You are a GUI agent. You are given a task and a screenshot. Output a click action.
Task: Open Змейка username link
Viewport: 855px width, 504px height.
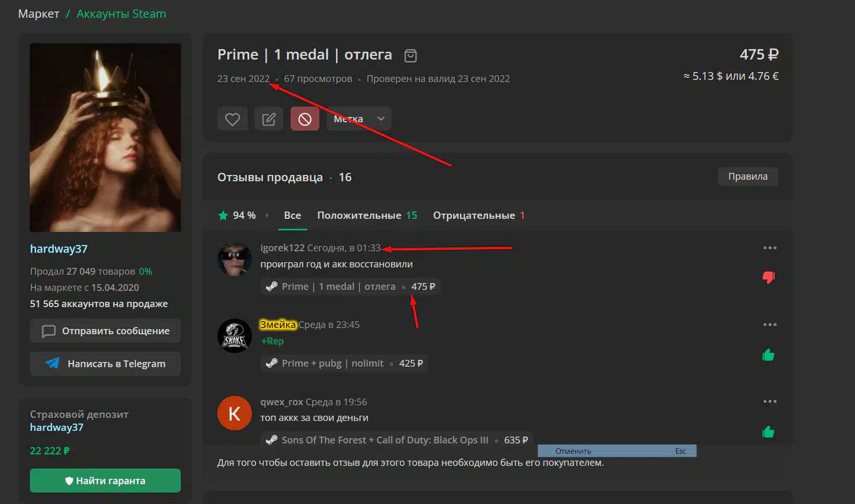tap(278, 324)
